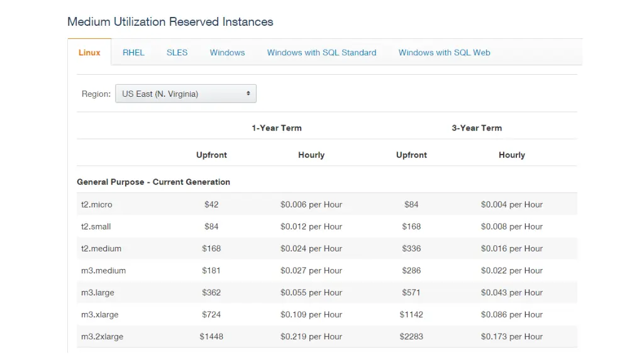Click $0.008 per Hour in t2.small row

click(512, 226)
